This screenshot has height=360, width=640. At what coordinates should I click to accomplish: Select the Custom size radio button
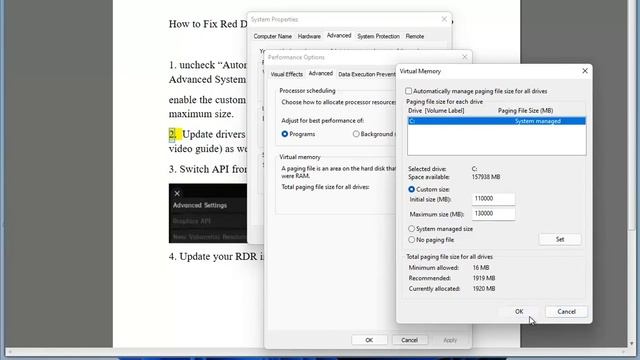(411, 189)
